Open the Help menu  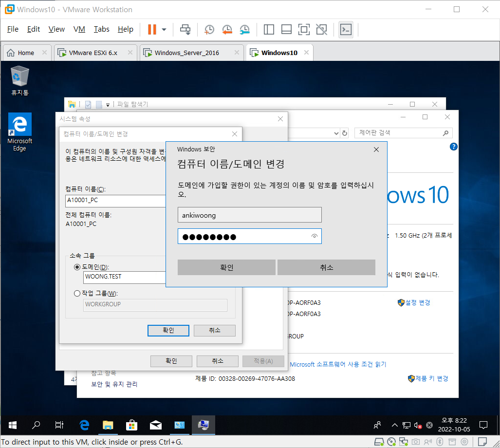click(x=125, y=29)
